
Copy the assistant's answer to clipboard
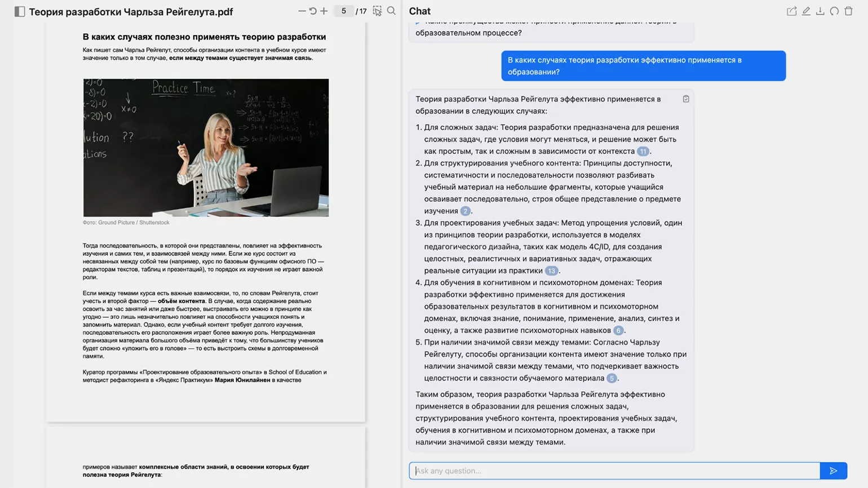pos(686,99)
